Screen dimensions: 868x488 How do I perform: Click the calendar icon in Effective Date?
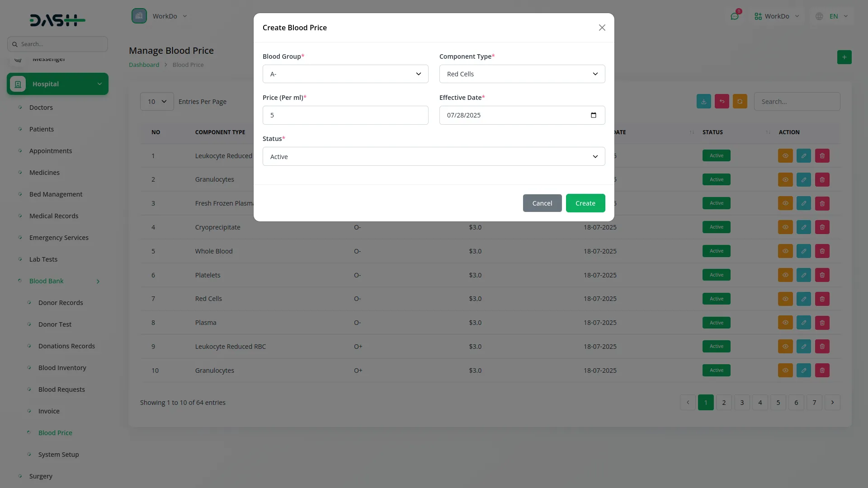click(x=594, y=115)
